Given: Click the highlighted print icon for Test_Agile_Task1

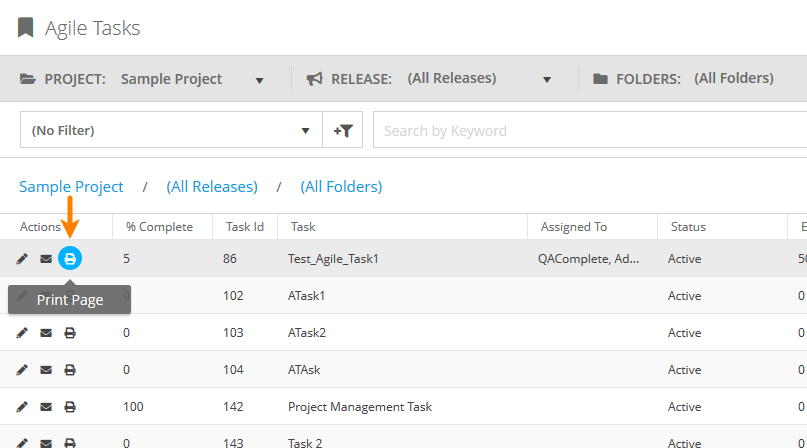Looking at the screenshot, I should click(70, 259).
